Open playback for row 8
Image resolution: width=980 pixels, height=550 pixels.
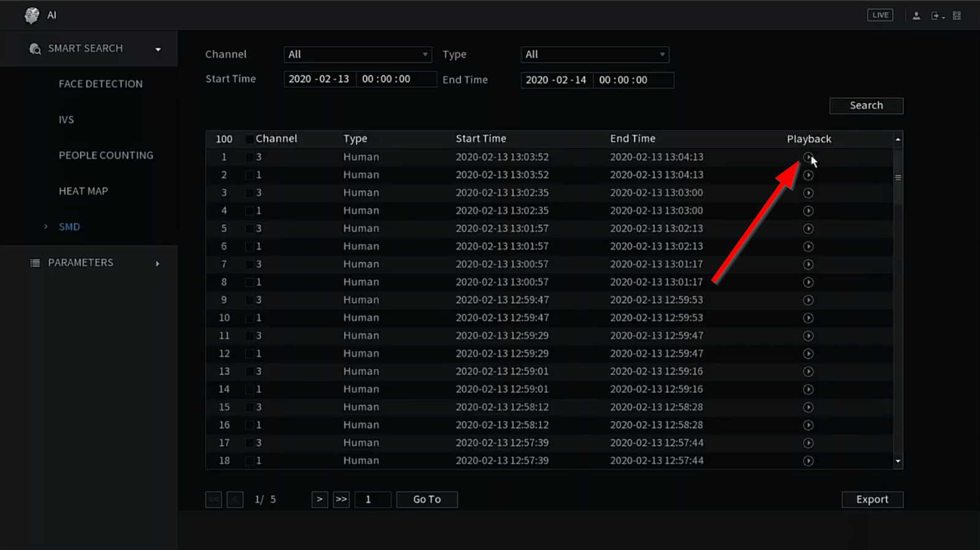pyautogui.click(x=808, y=282)
